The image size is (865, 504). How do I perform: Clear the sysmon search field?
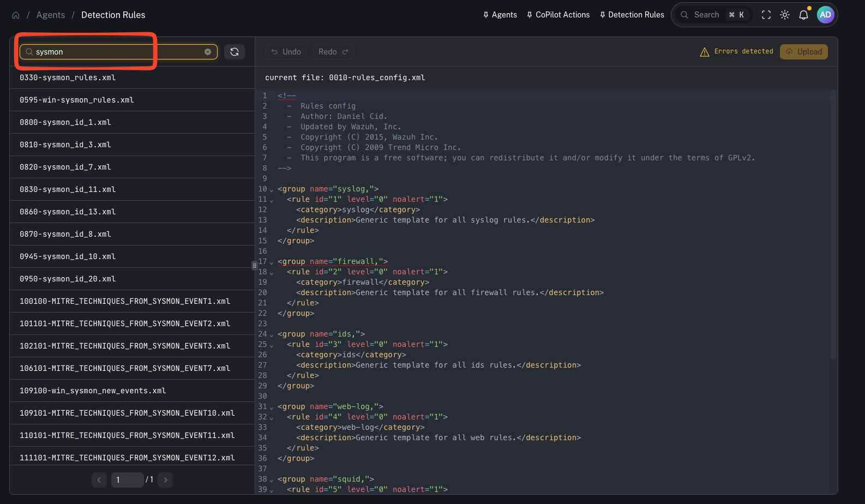pyautogui.click(x=208, y=52)
